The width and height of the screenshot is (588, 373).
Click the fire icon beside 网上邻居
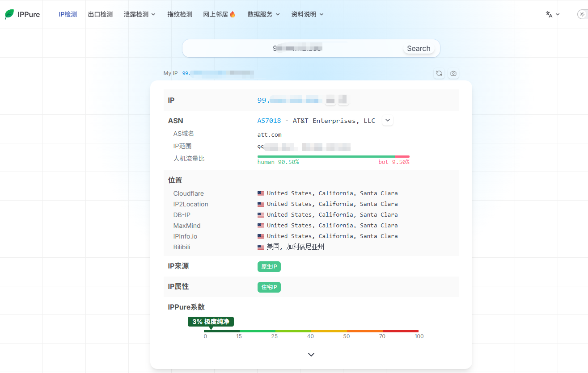233,14
